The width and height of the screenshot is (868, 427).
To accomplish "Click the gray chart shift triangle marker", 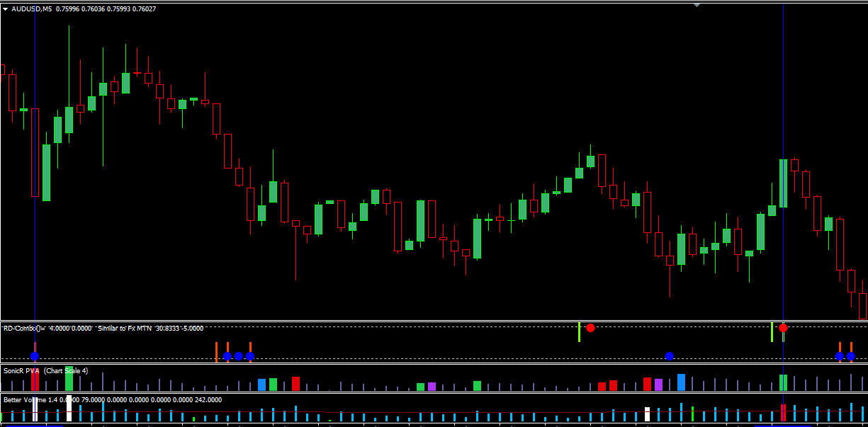I will coord(697,4).
